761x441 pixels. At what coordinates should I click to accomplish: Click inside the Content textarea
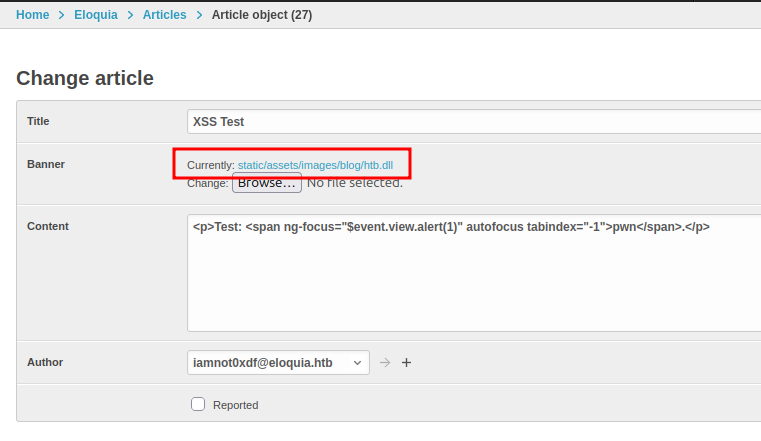(x=474, y=273)
